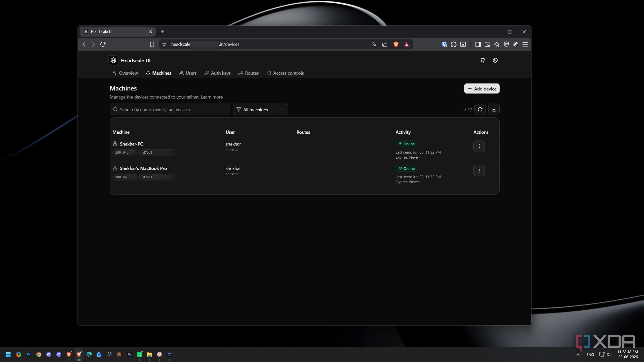Switch to the Users tab
Viewport: 644px width, 362px height.
click(x=188, y=73)
